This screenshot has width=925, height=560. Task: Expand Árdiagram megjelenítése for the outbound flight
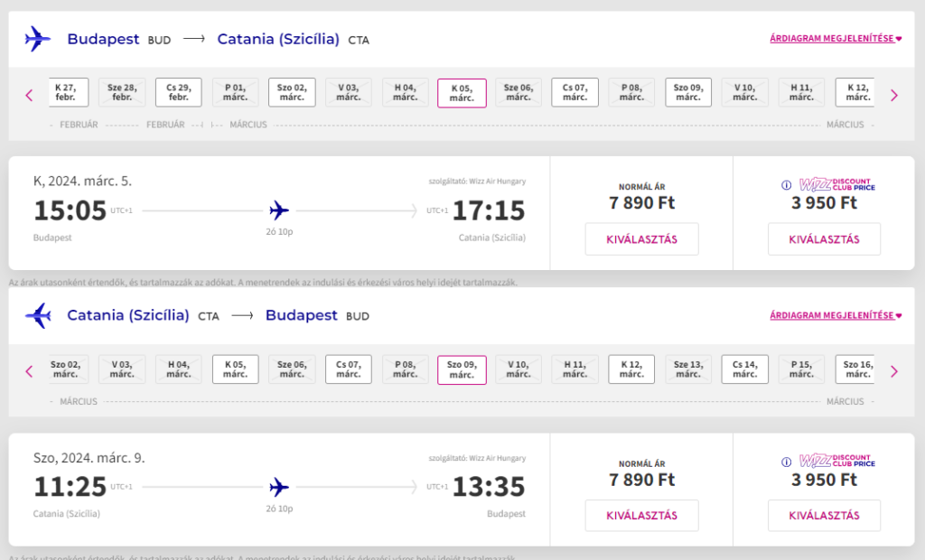(836, 38)
